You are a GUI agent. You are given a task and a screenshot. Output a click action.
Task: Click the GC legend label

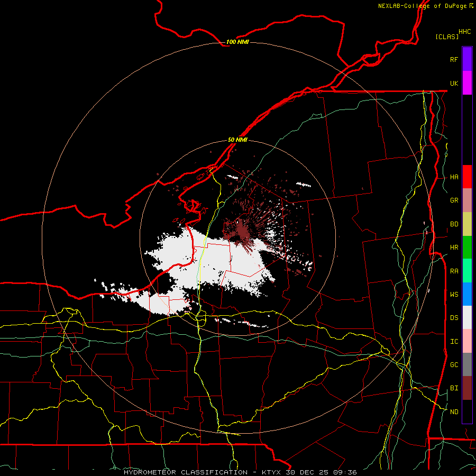(454, 364)
